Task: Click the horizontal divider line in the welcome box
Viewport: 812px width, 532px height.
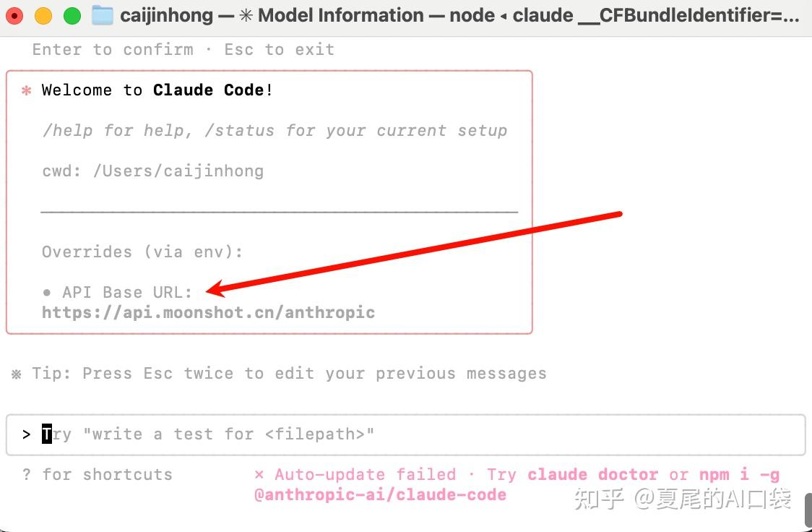Action: click(x=280, y=211)
